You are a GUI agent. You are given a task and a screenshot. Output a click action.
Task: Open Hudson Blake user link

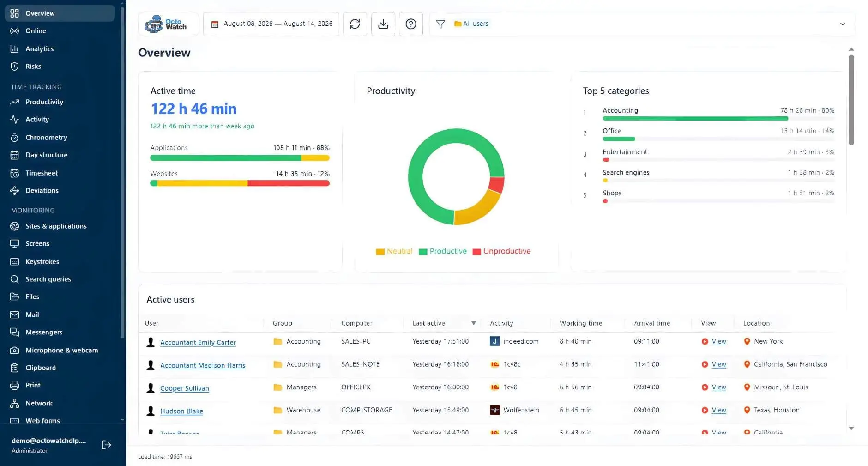[181, 411]
